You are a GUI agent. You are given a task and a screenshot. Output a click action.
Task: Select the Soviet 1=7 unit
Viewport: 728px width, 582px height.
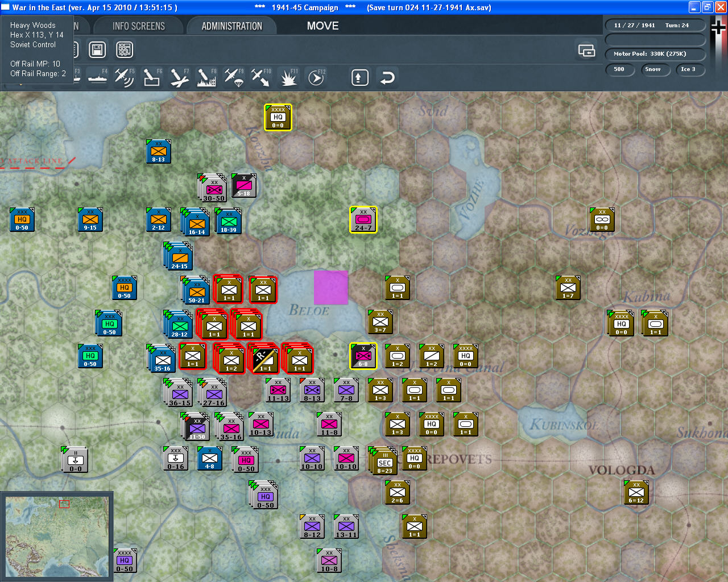[x=568, y=288]
